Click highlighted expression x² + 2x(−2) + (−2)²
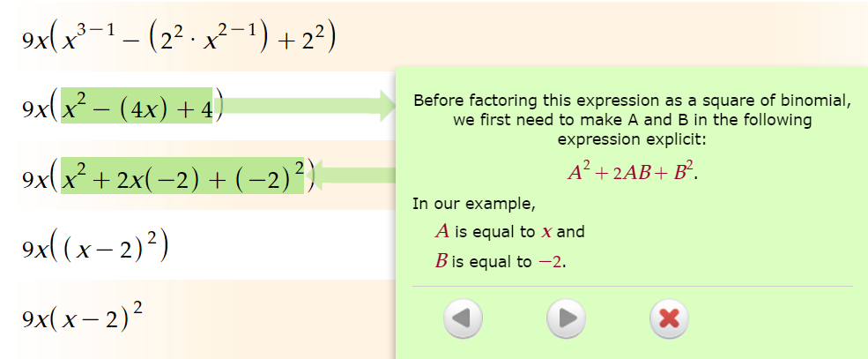Viewport: 868px width, 359px height. [x=182, y=175]
